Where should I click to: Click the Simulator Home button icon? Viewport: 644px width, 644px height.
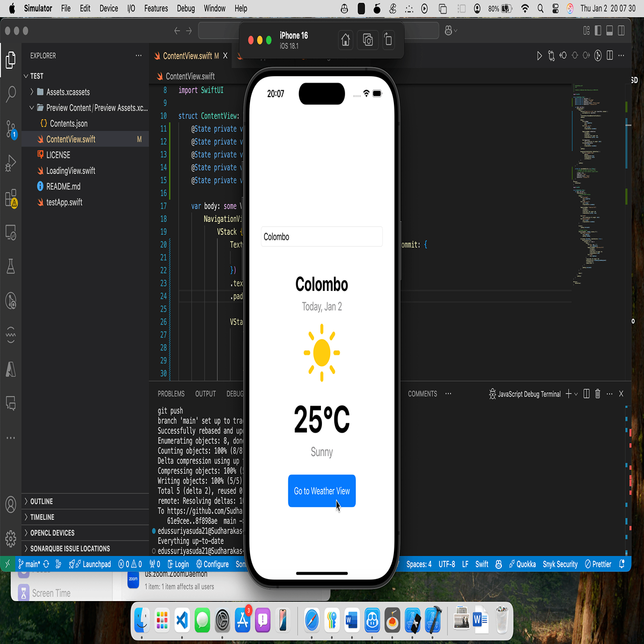346,40
